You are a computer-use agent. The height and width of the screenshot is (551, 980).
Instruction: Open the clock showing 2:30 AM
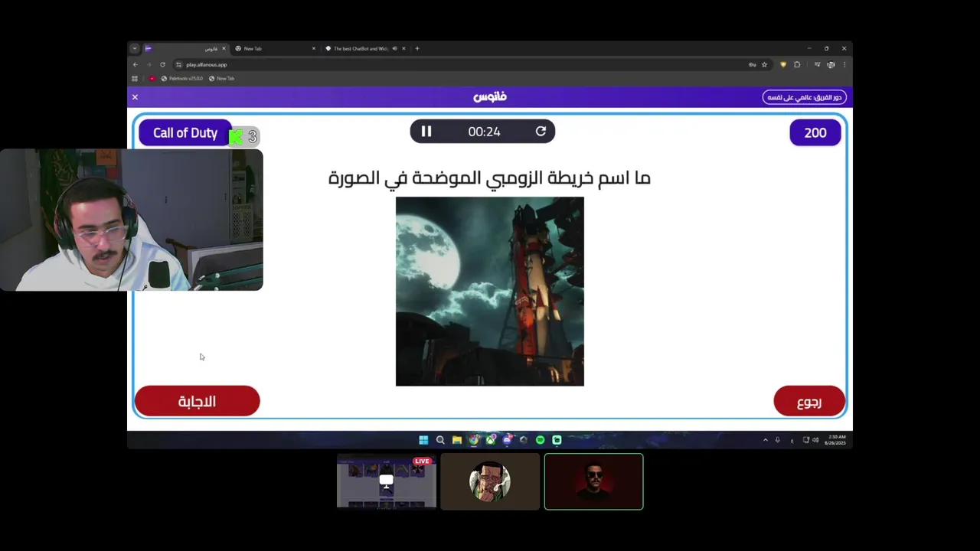[x=837, y=440]
